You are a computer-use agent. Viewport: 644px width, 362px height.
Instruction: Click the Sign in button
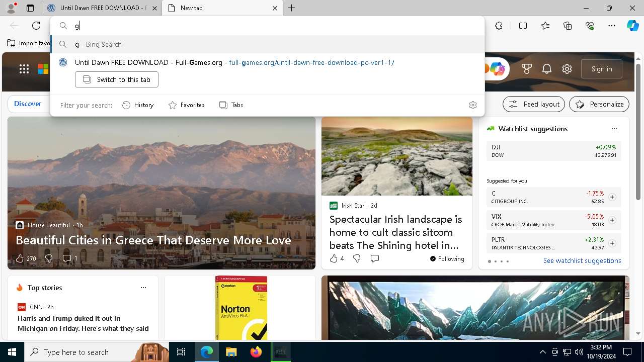(602, 69)
